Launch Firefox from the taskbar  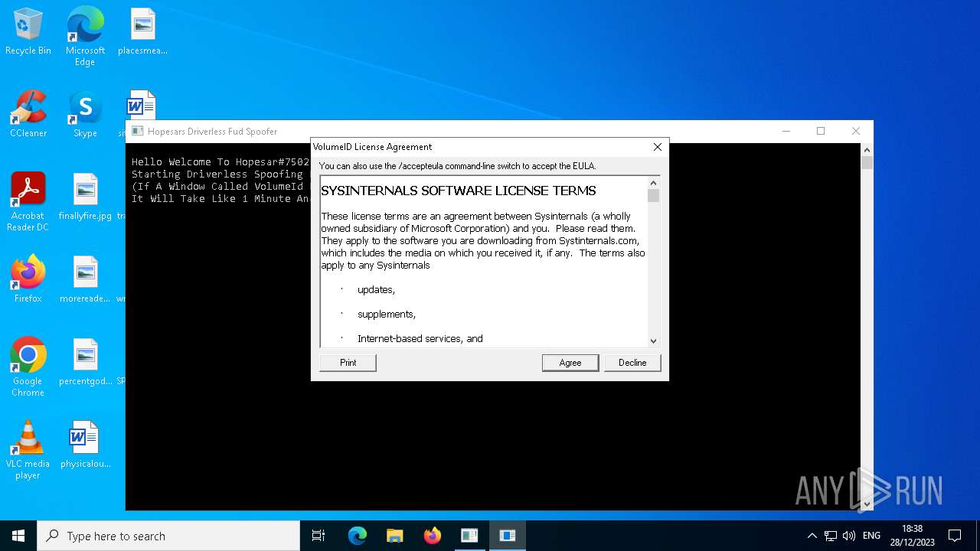click(432, 536)
